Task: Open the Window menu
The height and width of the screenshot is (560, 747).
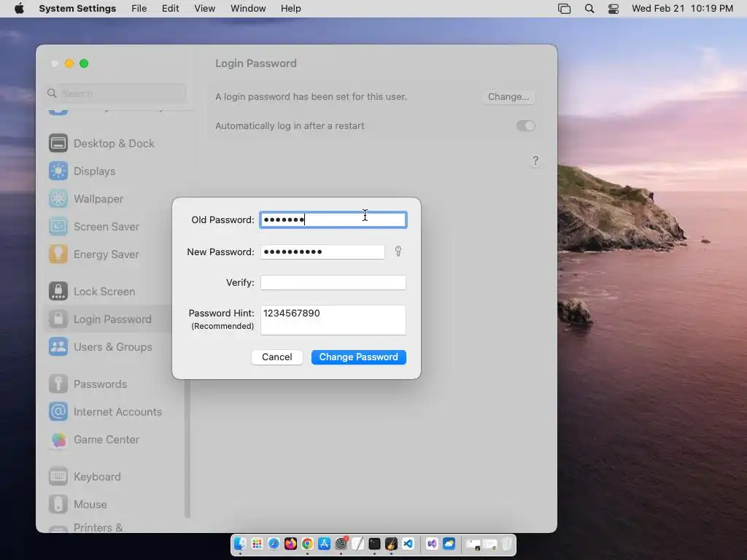Action: coord(248,9)
